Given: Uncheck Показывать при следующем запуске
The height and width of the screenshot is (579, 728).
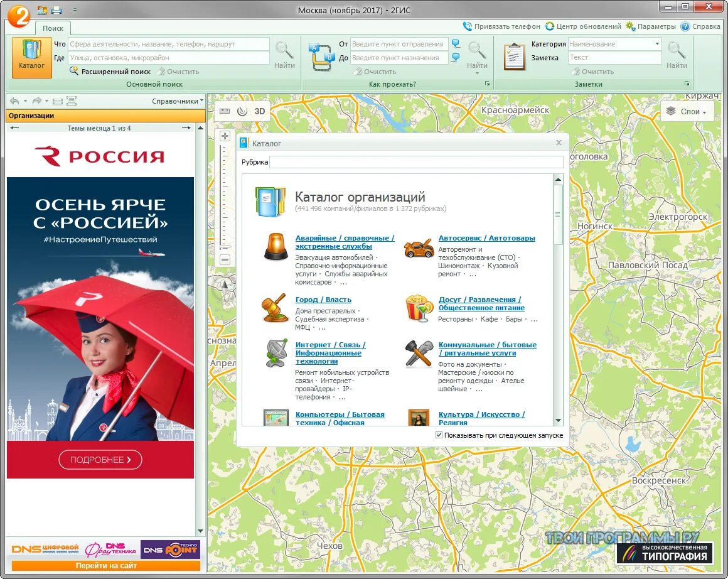Looking at the screenshot, I should 439,435.
